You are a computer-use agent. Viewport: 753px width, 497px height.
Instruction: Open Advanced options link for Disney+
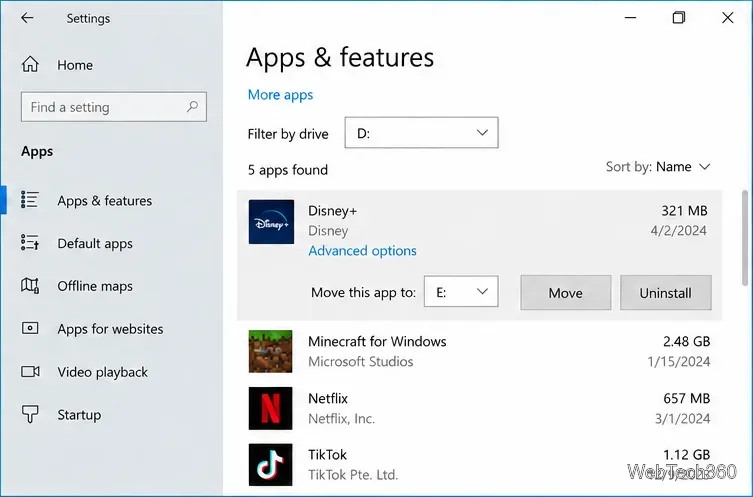(x=363, y=251)
